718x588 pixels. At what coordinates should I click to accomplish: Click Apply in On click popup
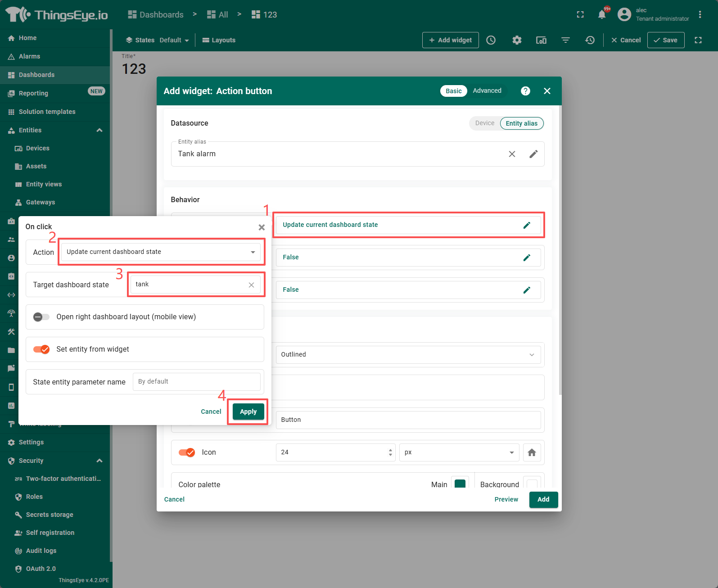click(248, 412)
